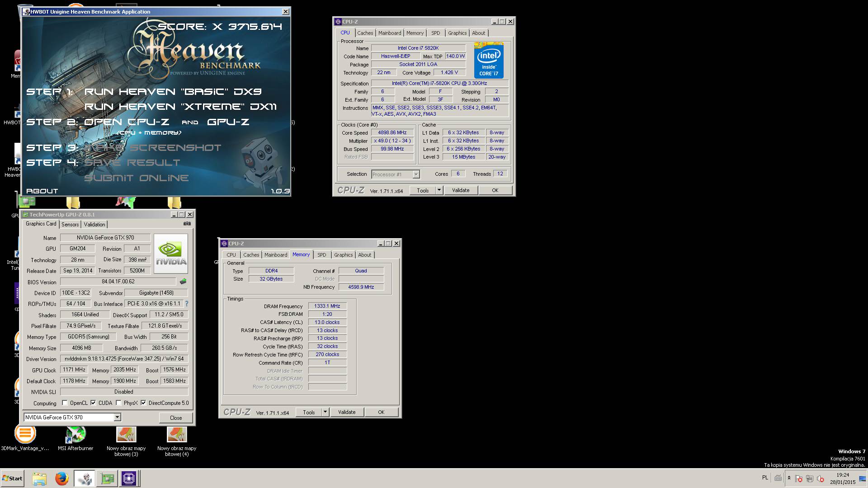Click Tools button in top CPU-Z window
This screenshot has width=868, height=488.
click(423, 190)
